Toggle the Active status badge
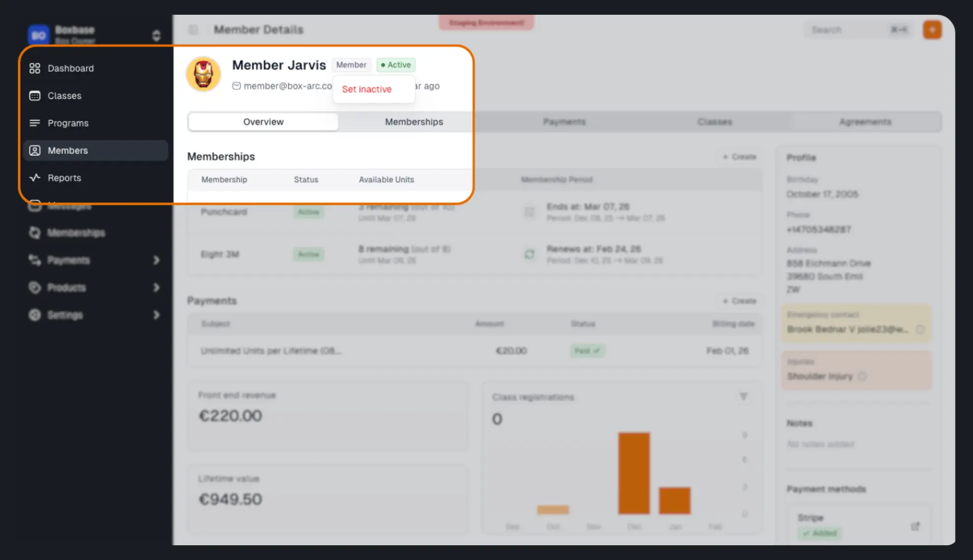Image resolution: width=973 pixels, height=560 pixels. click(x=396, y=65)
